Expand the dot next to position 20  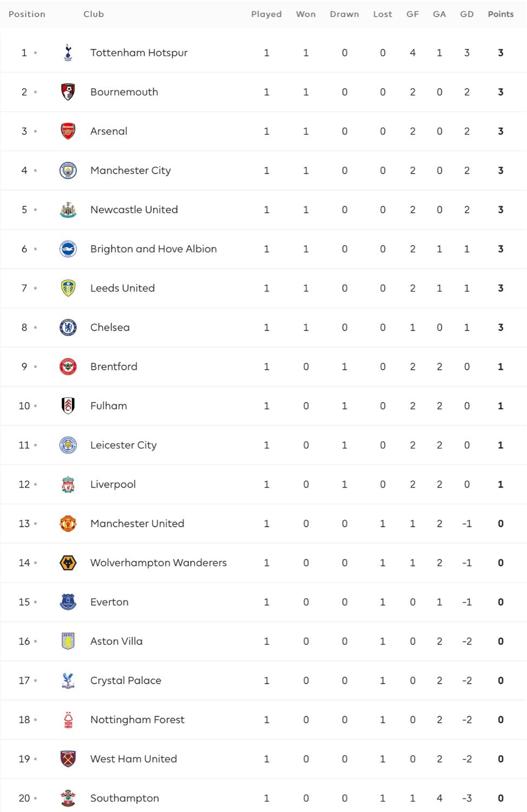click(35, 798)
